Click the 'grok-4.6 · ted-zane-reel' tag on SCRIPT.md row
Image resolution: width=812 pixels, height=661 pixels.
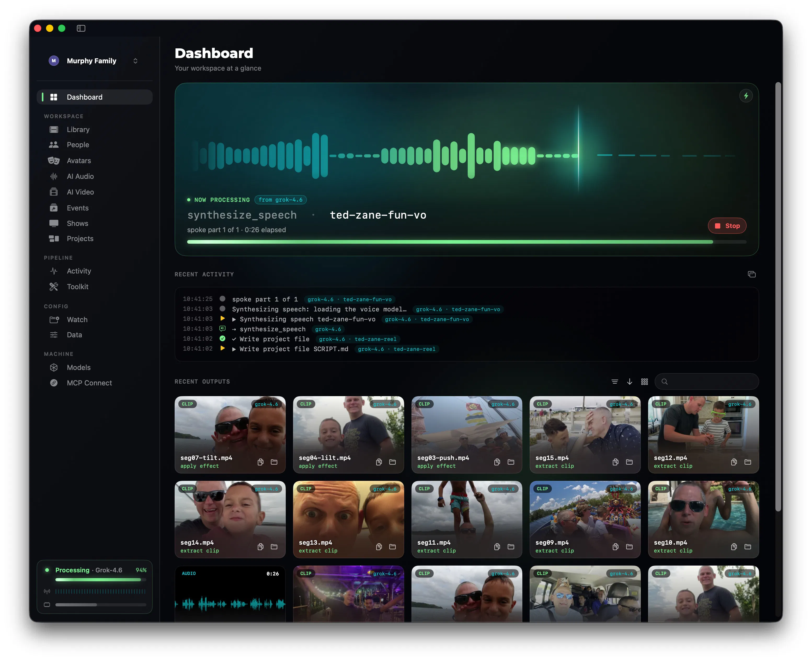[397, 349]
